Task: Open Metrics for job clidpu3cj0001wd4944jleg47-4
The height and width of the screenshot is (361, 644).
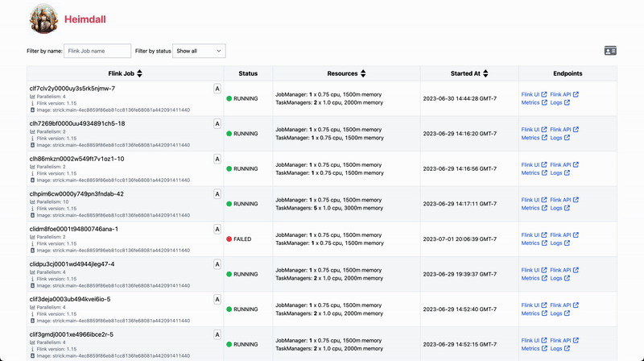Action: click(534, 278)
